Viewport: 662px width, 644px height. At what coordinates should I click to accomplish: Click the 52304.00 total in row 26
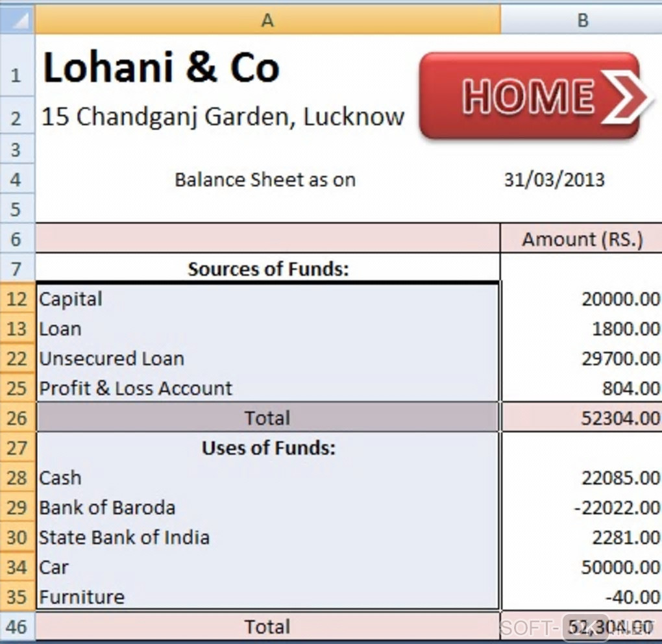582,417
